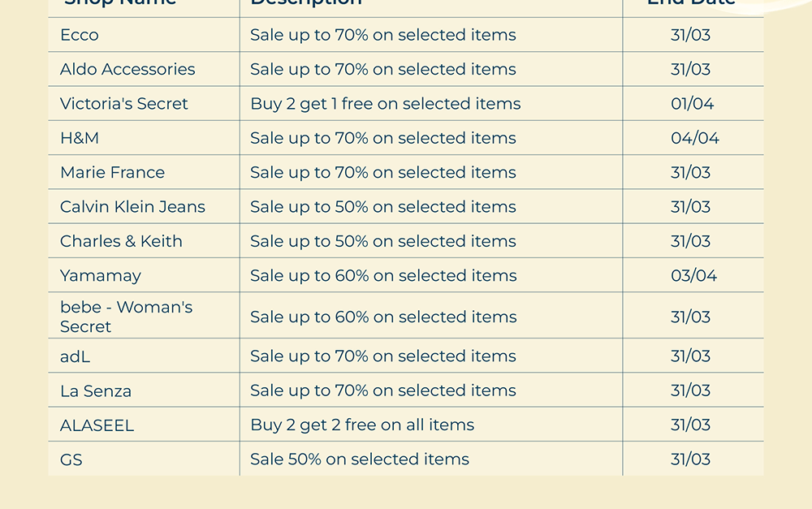Click bebe - Woman's Secret cell
The image size is (812, 509).
tap(126, 317)
